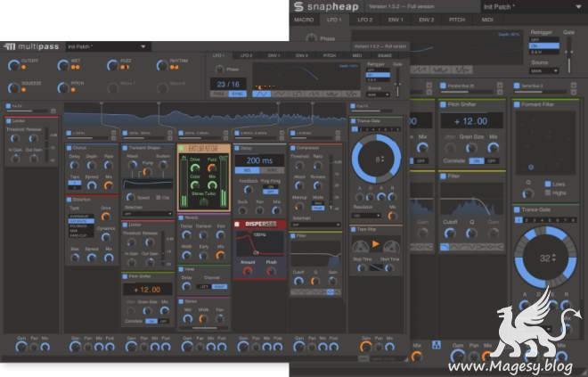Click the Snapheap logo icon
588x377 pixels.
(298, 7)
